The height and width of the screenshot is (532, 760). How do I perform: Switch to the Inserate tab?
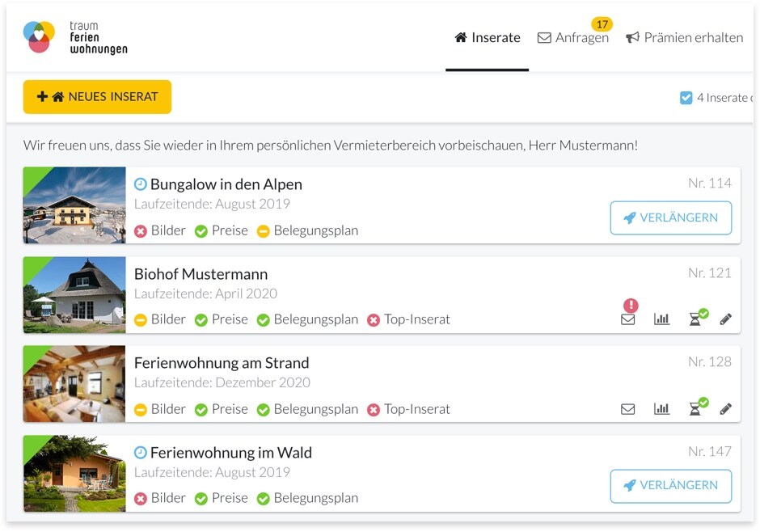pyautogui.click(x=487, y=38)
